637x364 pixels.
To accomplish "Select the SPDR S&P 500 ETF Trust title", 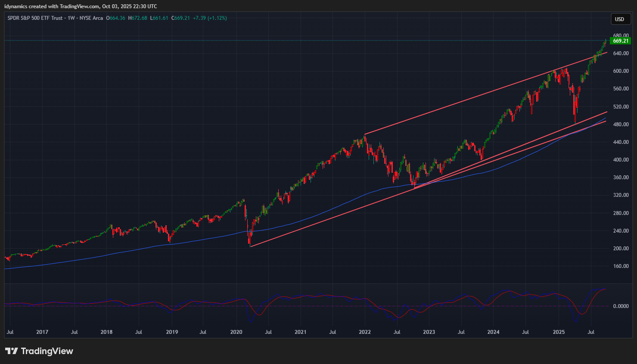I will click(x=35, y=18).
